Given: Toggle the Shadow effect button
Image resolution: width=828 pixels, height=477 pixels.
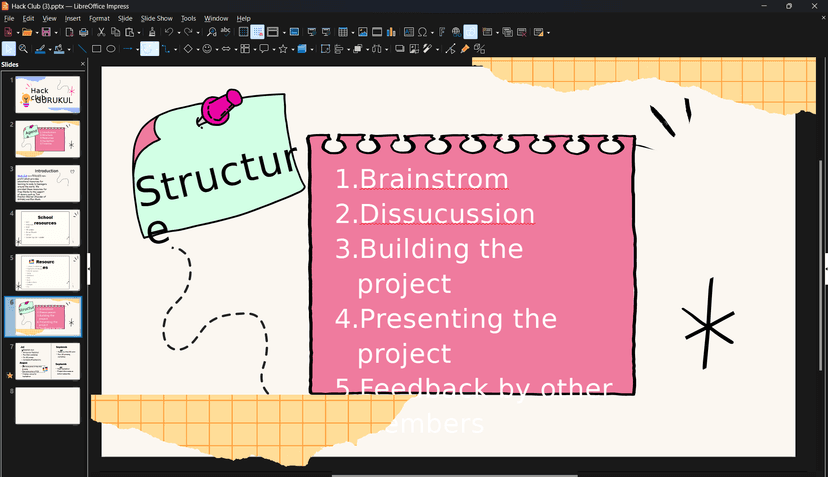Looking at the screenshot, I should [x=399, y=48].
